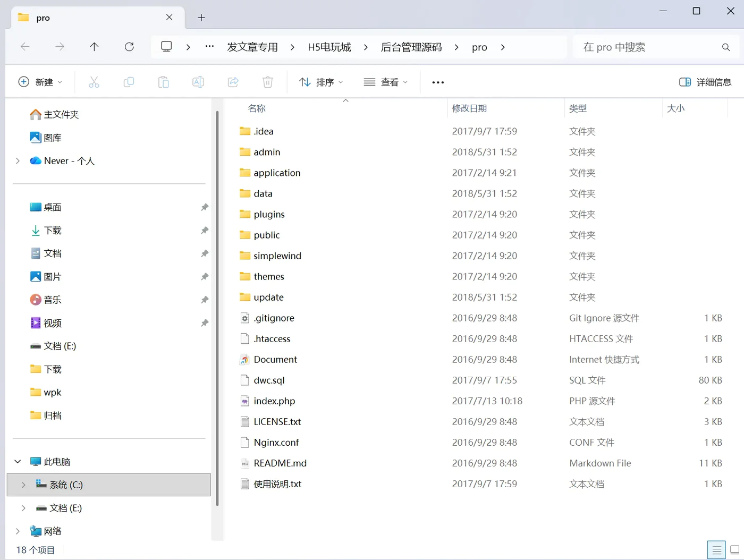Sort by the 名称 column header
The height and width of the screenshot is (560, 744).
[x=257, y=108]
